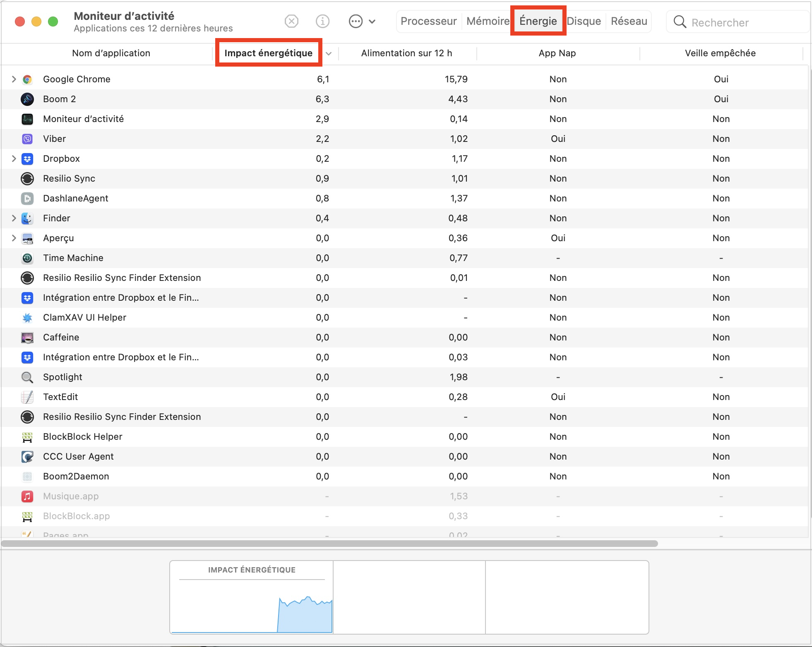Select the ClamXAV UI Helper name
Image resolution: width=812 pixels, height=647 pixels.
pos(84,318)
